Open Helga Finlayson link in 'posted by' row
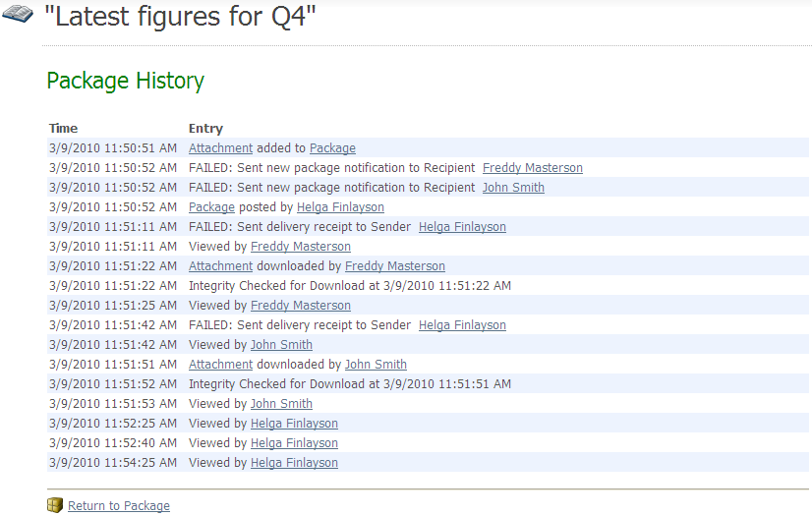The image size is (812, 516). click(340, 207)
